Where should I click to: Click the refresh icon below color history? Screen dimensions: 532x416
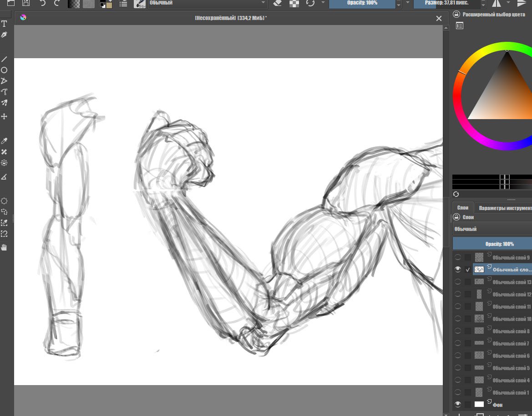[456, 194]
